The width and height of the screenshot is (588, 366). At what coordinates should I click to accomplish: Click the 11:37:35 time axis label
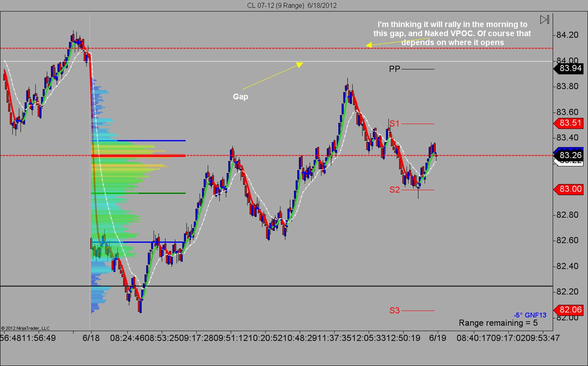pos(334,338)
